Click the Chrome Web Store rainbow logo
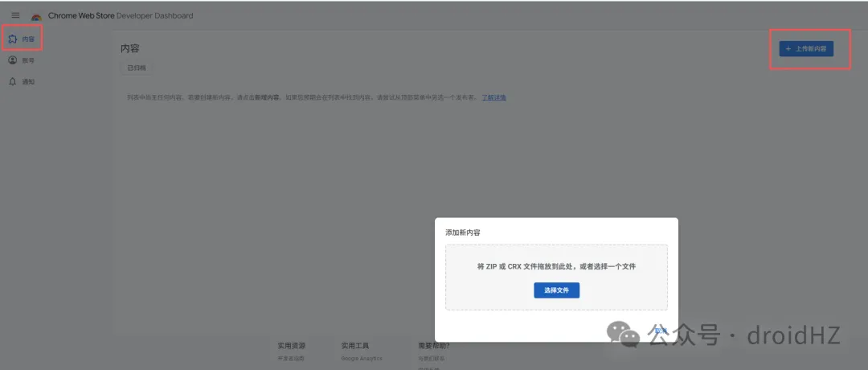This screenshot has width=868, height=370. point(36,17)
